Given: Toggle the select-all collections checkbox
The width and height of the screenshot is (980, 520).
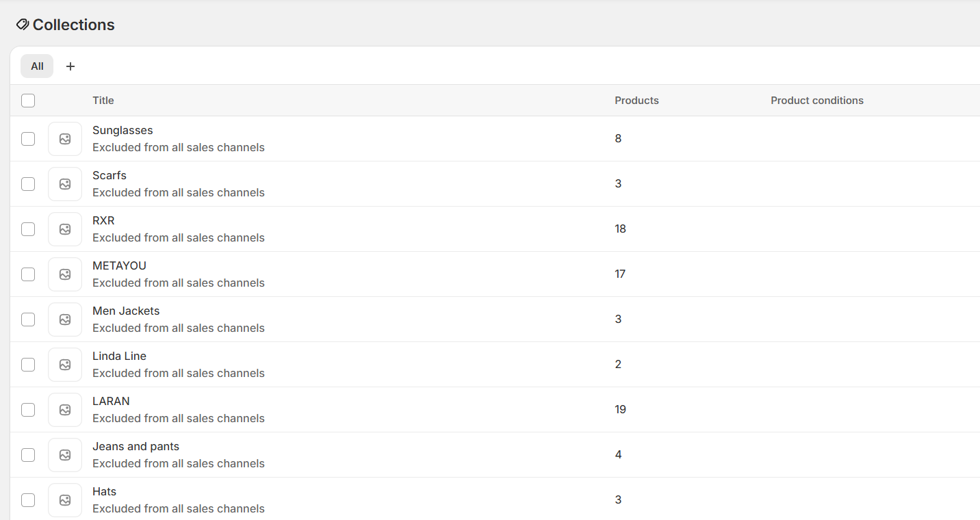Looking at the screenshot, I should (28, 101).
